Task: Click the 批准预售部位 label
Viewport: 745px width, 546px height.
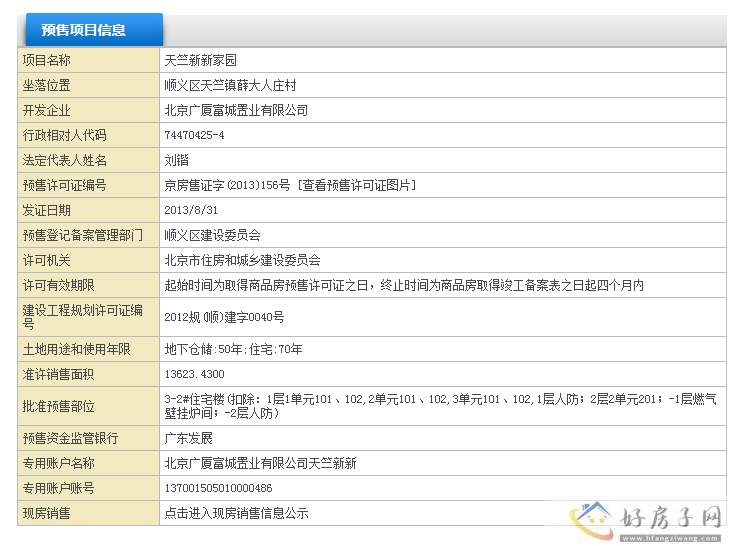Action: tap(58, 406)
